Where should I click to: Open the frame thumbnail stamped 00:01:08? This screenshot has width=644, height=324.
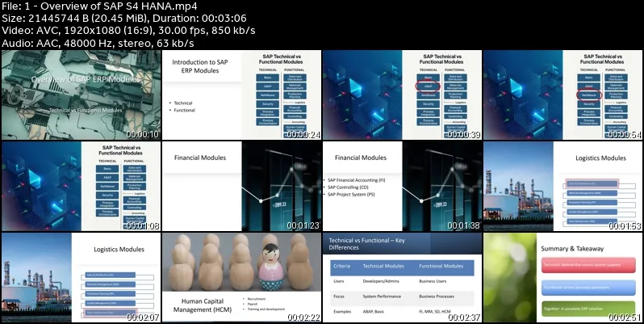tap(82, 187)
